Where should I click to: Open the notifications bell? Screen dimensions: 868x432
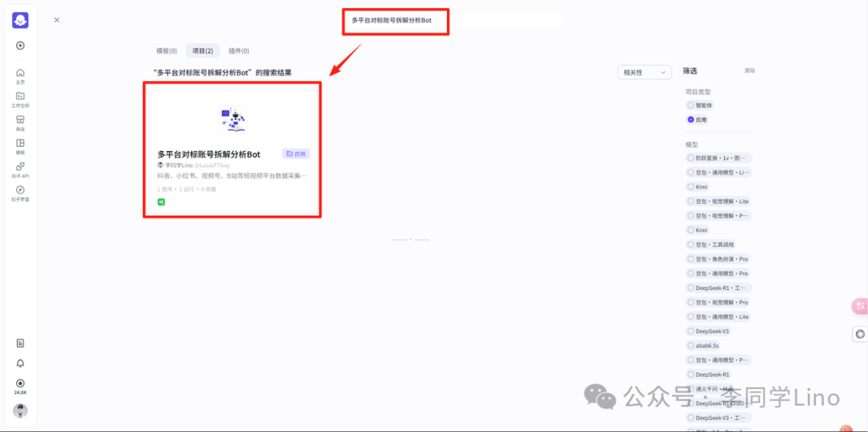(x=20, y=364)
